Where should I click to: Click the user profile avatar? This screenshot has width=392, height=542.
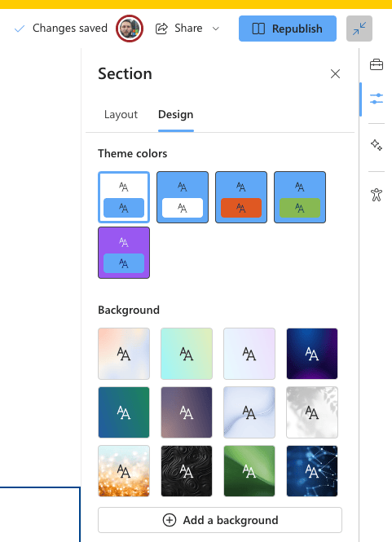pyautogui.click(x=130, y=29)
